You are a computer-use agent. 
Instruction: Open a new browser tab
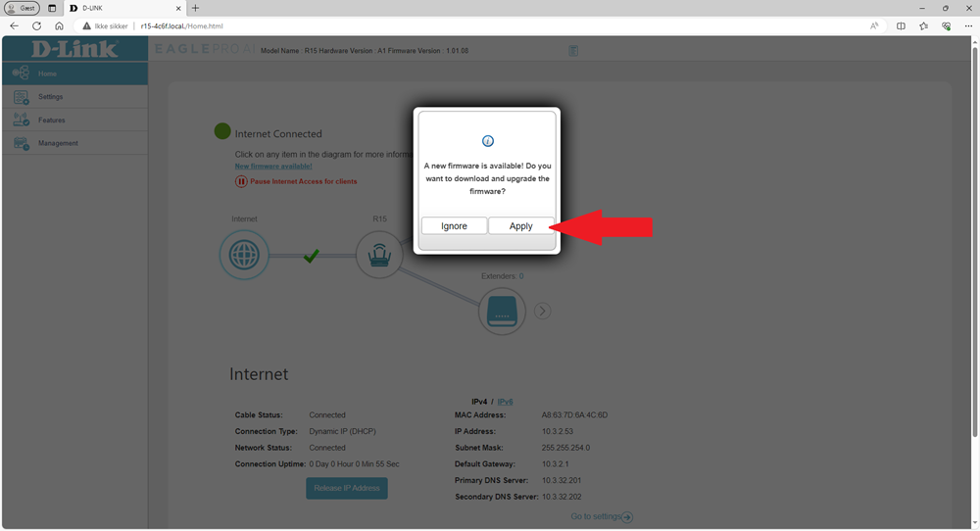(x=196, y=8)
